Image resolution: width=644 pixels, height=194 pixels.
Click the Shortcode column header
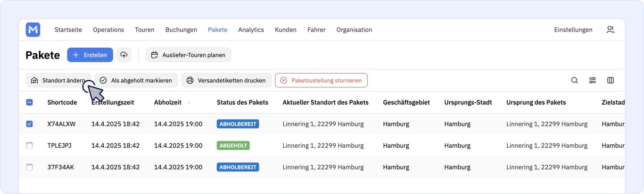(x=62, y=102)
